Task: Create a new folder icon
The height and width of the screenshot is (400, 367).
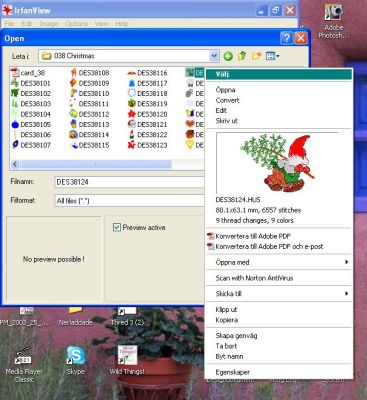Action: click(x=256, y=56)
